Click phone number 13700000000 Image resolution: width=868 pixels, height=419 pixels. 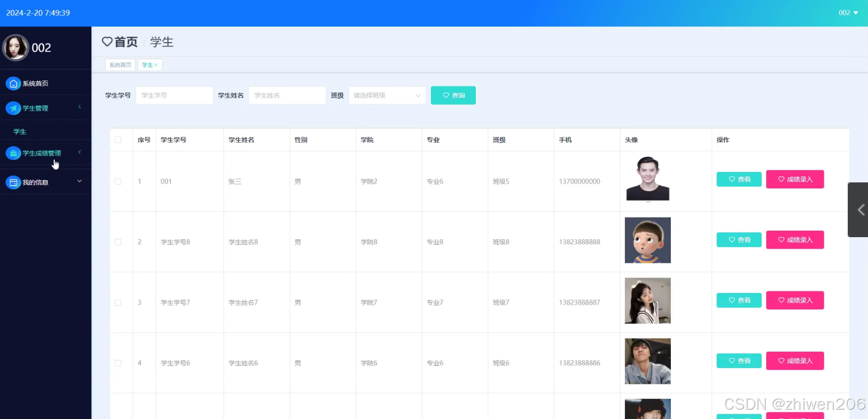pos(579,181)
